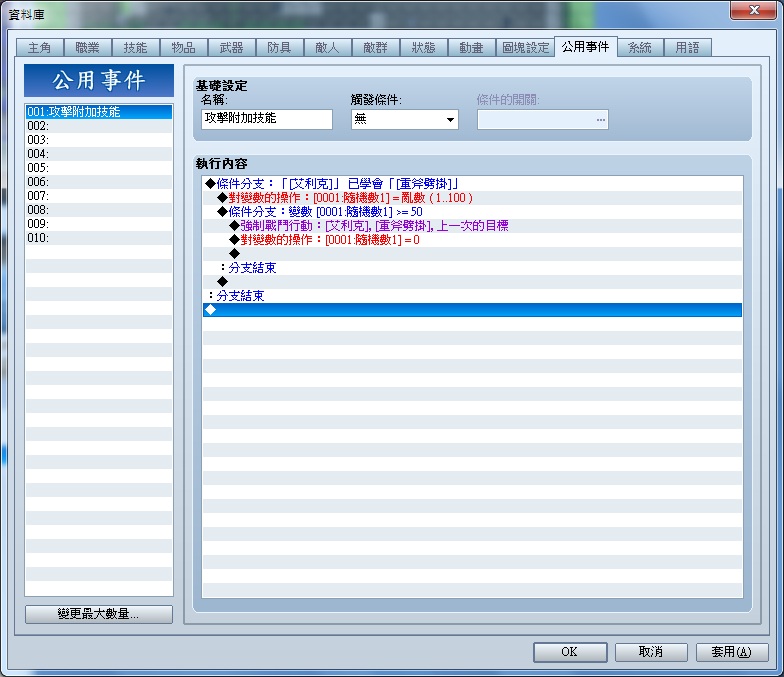
Task: Switch to the 系統 tab
Action: point(640,48)
